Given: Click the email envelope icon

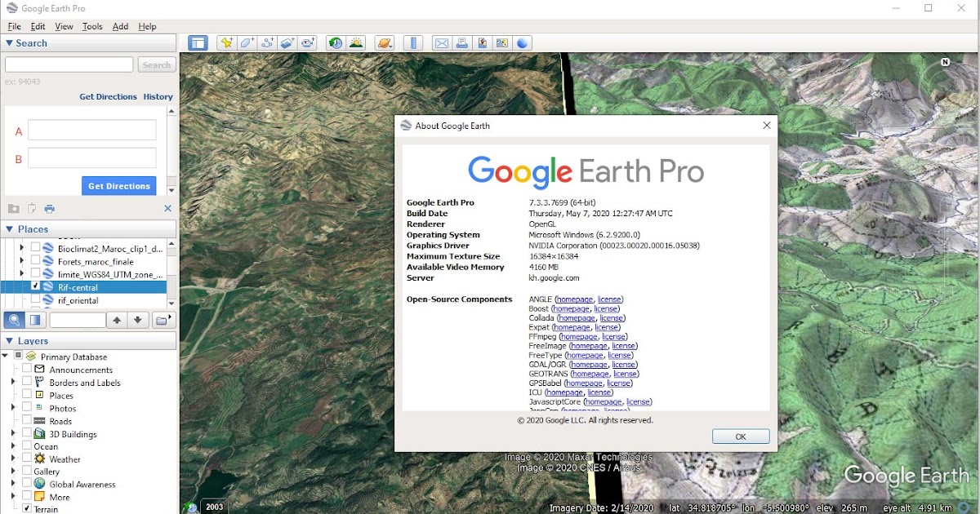Looking at the screenshot, I should click(x=442, y=43).
